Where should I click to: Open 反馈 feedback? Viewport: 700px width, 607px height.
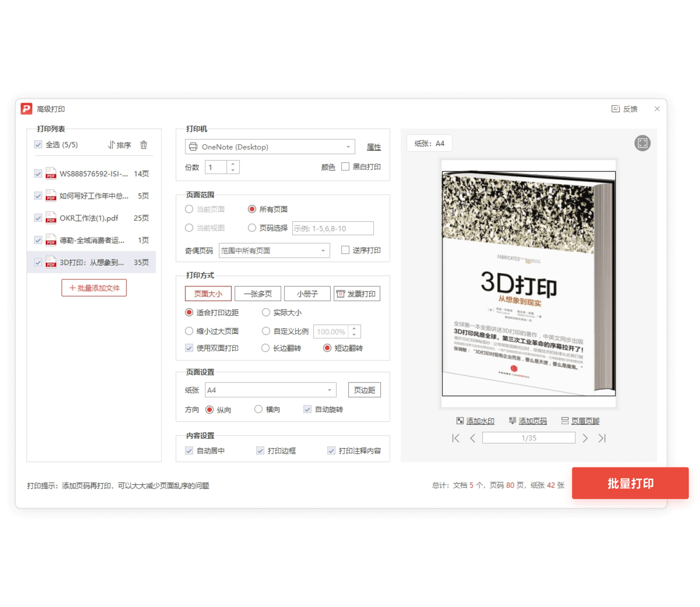click(x=624, y=109)
